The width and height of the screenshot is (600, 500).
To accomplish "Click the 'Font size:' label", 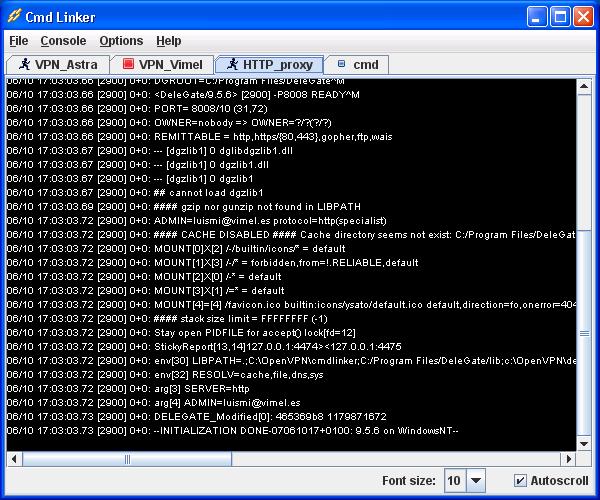I will (409, 480).
